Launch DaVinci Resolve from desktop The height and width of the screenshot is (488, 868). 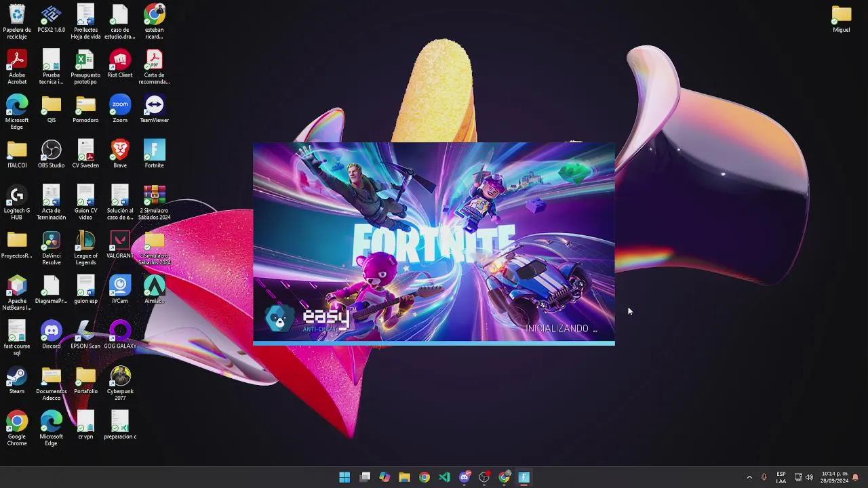pos(52,248)
